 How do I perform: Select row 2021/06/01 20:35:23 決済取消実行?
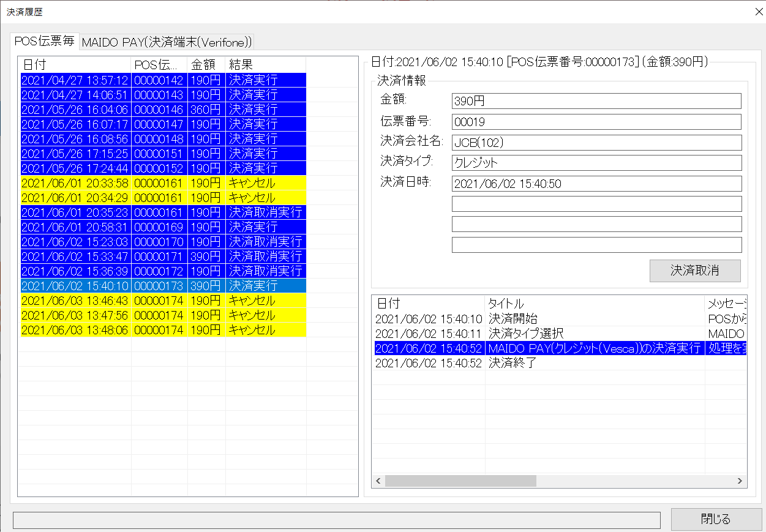[x=163, y=212]
